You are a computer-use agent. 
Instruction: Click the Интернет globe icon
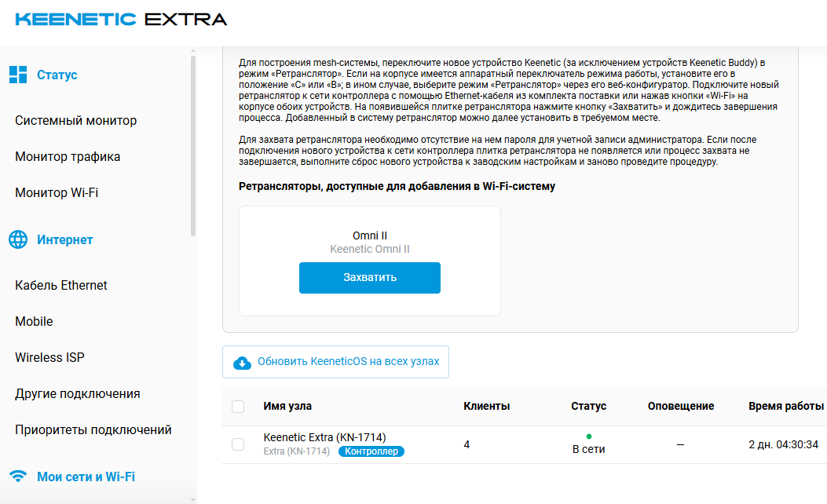click(18, 239)
